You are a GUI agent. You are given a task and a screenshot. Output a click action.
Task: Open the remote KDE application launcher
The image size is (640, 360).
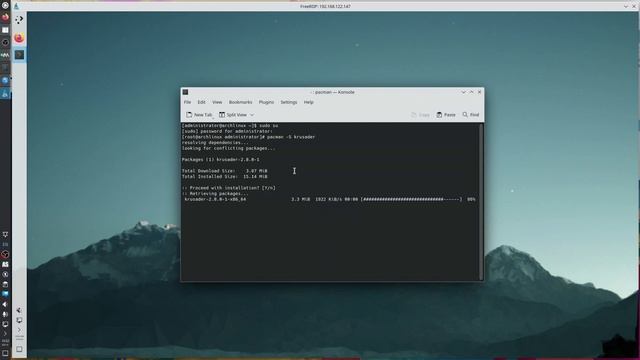[x=19, y=20]
